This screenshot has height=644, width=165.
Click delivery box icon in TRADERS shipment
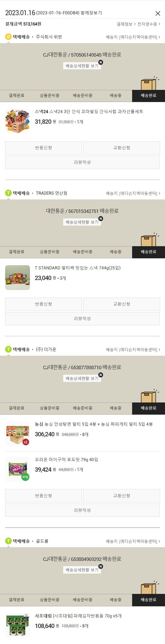tap(149, 240)
